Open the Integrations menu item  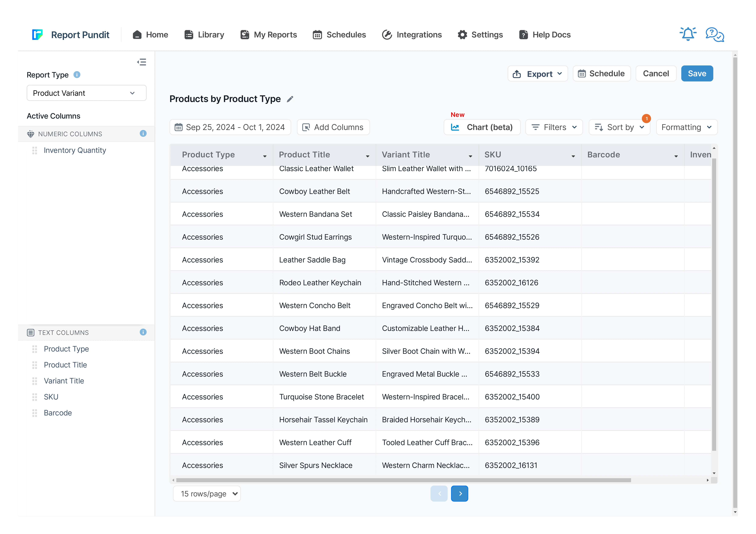pyautogui.click(x=412, y=35)
